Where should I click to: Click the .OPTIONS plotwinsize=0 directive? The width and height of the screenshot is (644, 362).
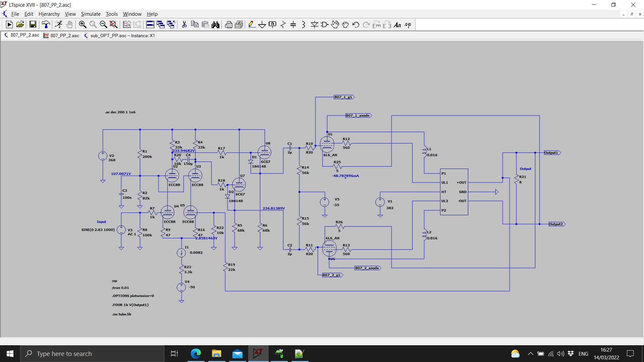133,296
